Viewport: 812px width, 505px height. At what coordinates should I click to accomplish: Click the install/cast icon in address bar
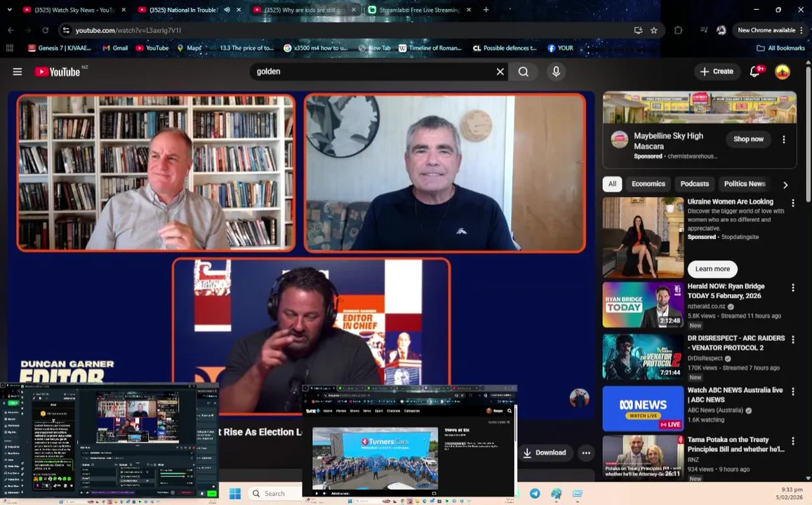click(638, 31)
